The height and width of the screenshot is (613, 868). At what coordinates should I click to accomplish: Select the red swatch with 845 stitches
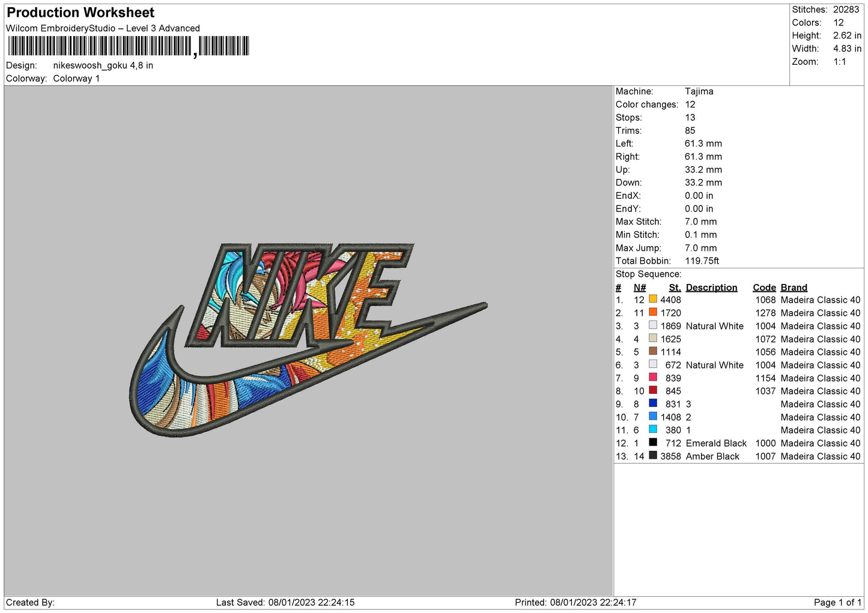653,390
